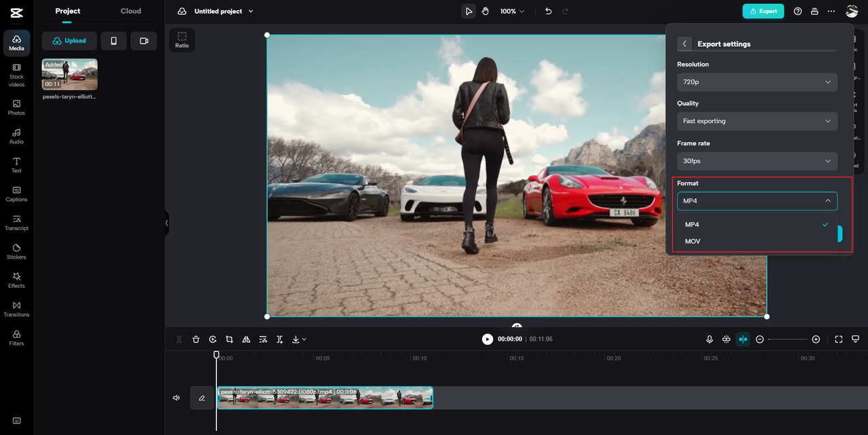Open the three-dot more options menu

coord(831,12)
